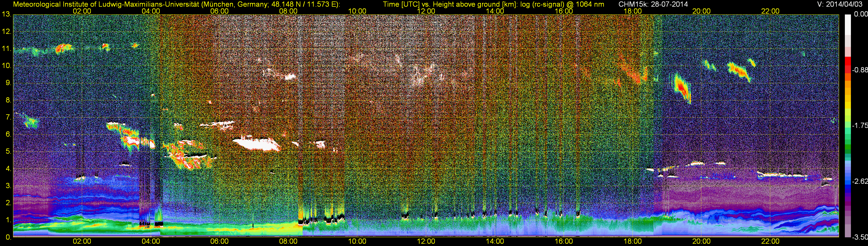This screenshot has width=868, height=246.
Task: Select the 12:00 tick label on the bottom axis
Action: click(x=426, y=241)
